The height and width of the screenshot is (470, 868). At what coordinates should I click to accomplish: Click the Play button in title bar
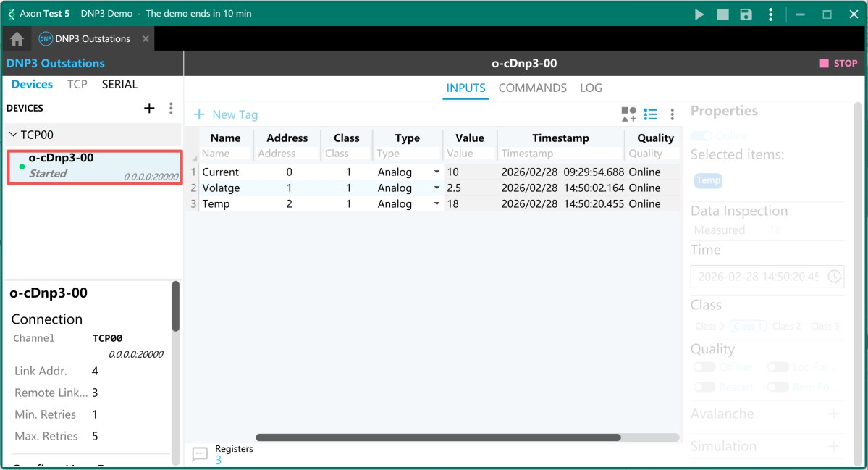click(x=699, y=14)
